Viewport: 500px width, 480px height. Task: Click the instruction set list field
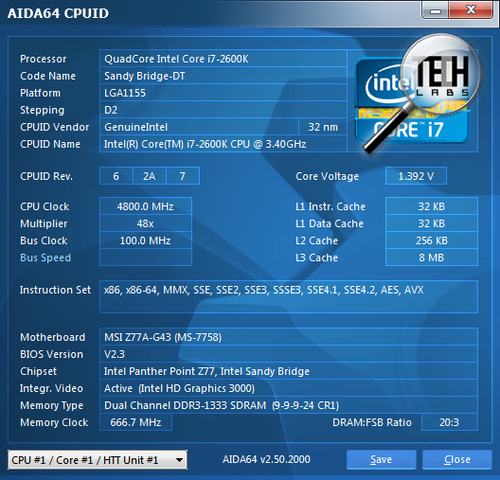[x=288, y=297]
